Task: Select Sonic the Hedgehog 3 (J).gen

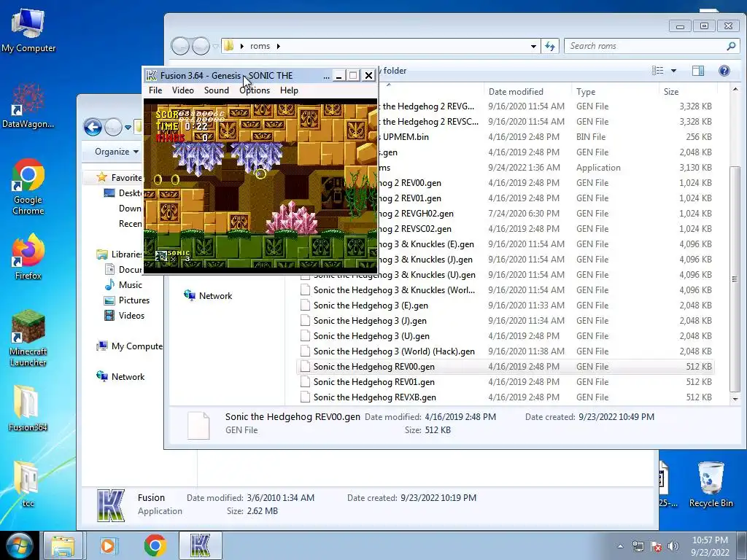Action: [505, 321]
